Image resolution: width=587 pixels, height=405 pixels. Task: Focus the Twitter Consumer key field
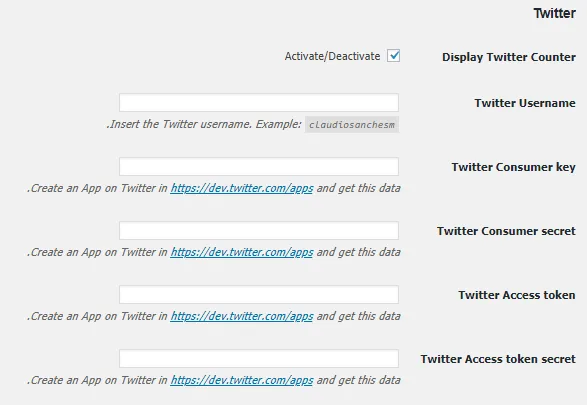click(259, 167)
